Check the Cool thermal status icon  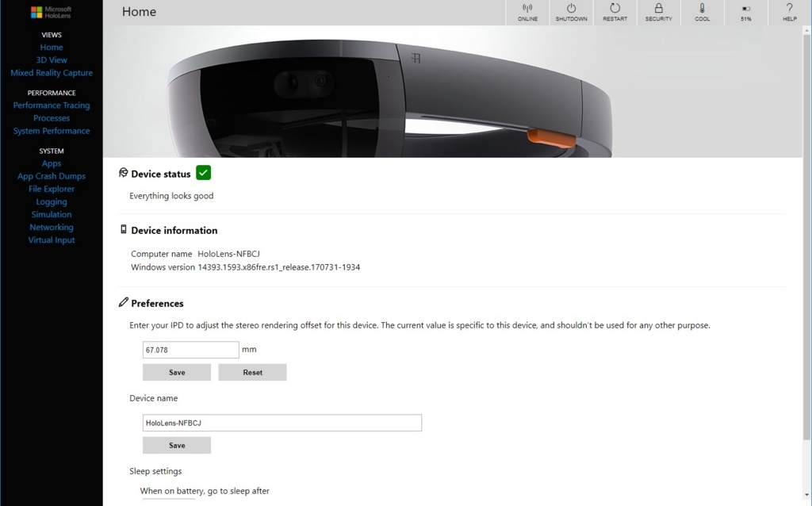(x=703, y=13)
